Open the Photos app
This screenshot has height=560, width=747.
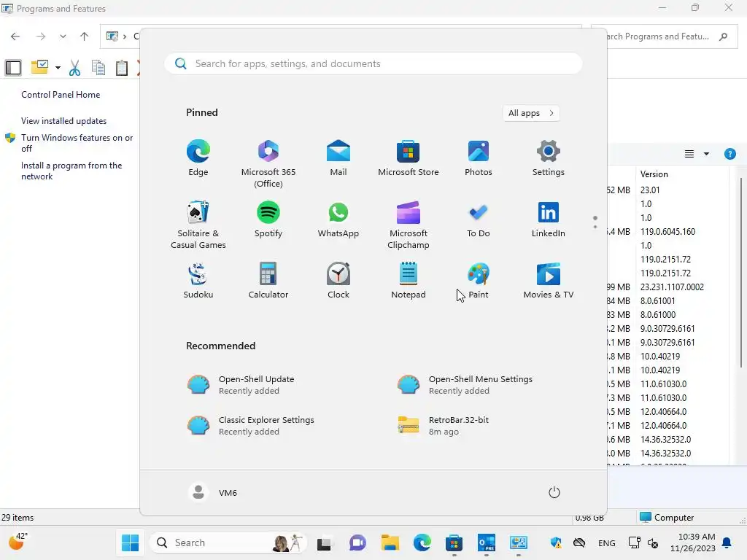pos(479,158)
